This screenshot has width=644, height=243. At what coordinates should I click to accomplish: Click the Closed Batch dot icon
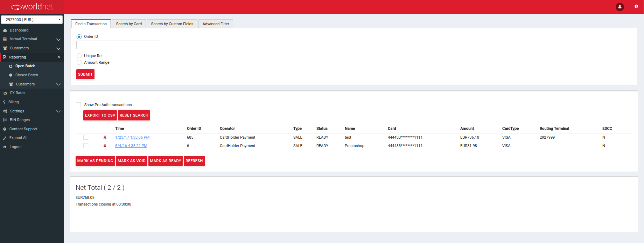pos(10,75)
